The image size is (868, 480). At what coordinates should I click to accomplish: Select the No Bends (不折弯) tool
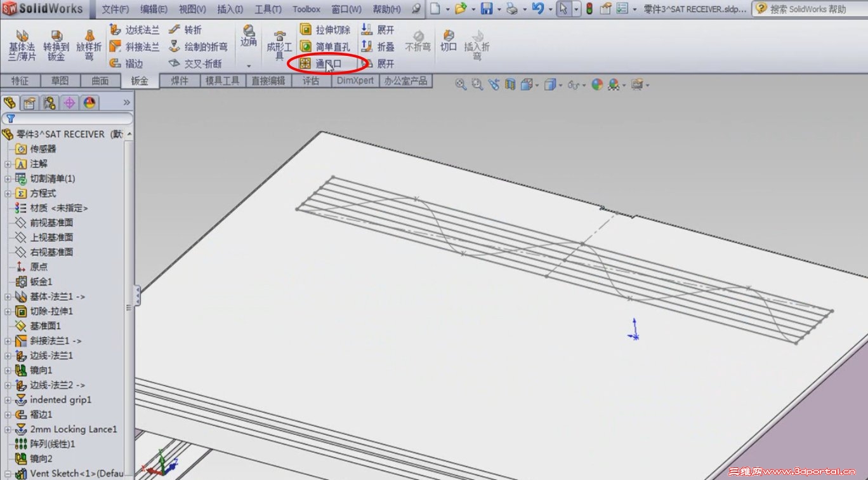click(418, 42)
